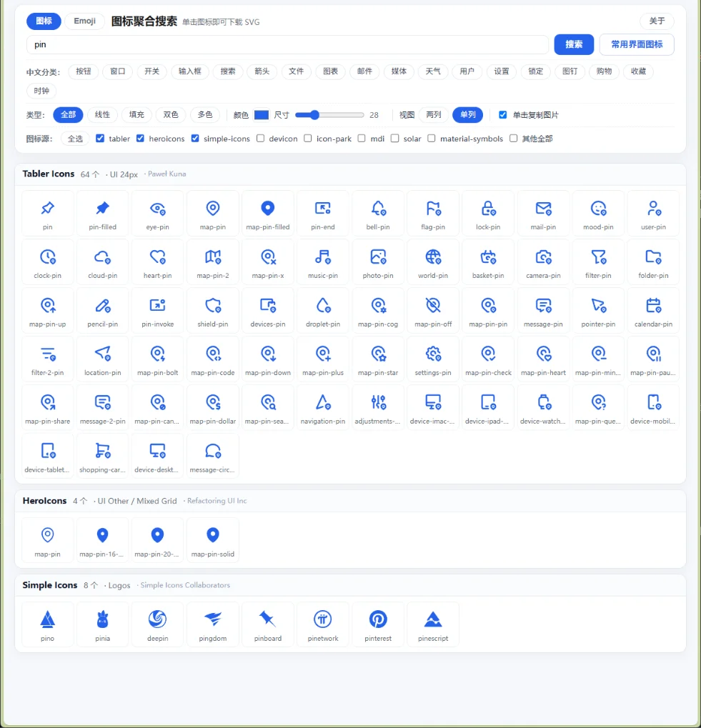Filter type by 填充
The height and width of the screenshot is (728, 701).
point(136,115)
